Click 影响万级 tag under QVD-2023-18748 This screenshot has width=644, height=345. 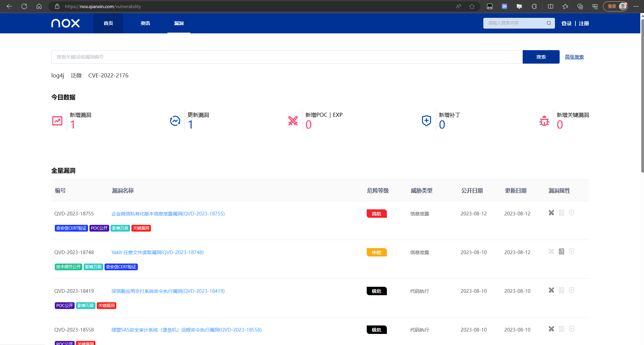coord(93,267)
